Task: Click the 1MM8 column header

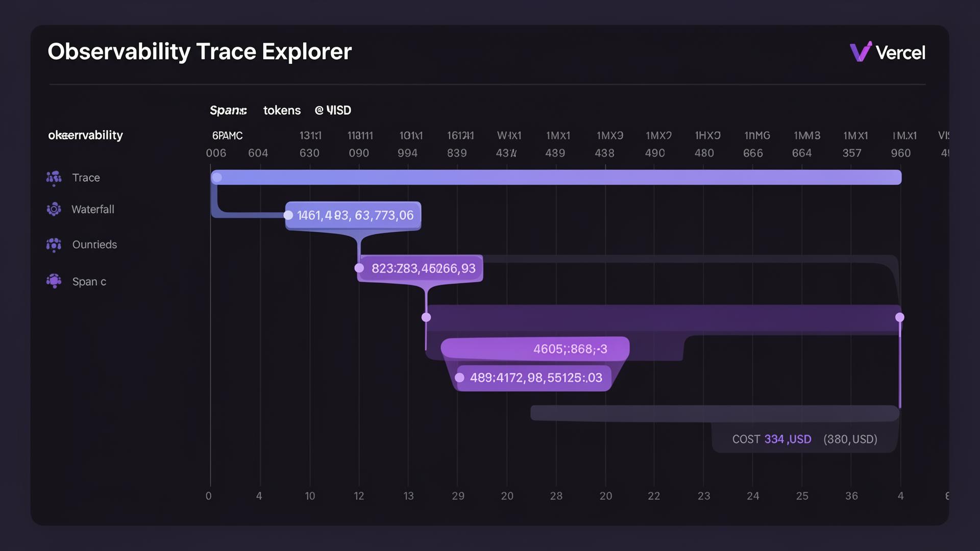Action: point(807,136)
